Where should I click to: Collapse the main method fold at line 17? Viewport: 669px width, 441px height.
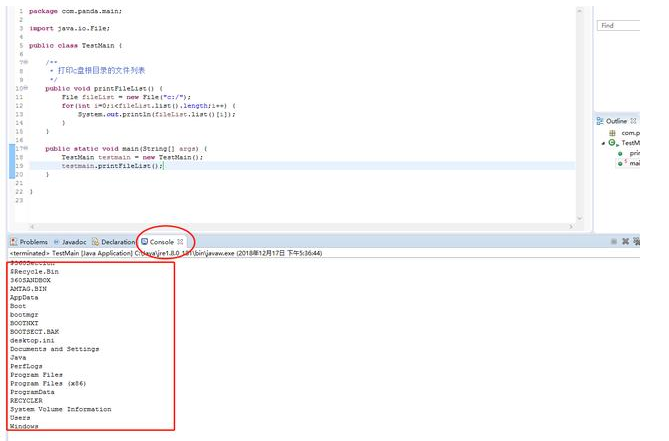[24, 148]
